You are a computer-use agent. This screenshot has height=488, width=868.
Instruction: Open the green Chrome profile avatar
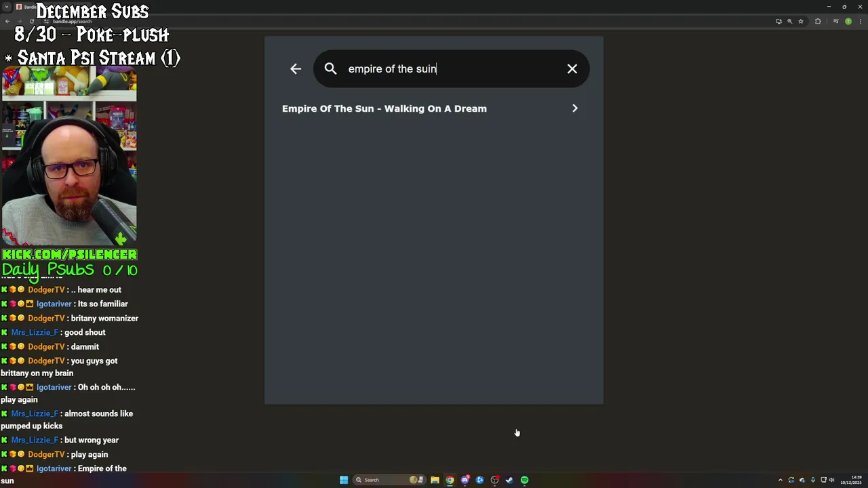[848, 21]
